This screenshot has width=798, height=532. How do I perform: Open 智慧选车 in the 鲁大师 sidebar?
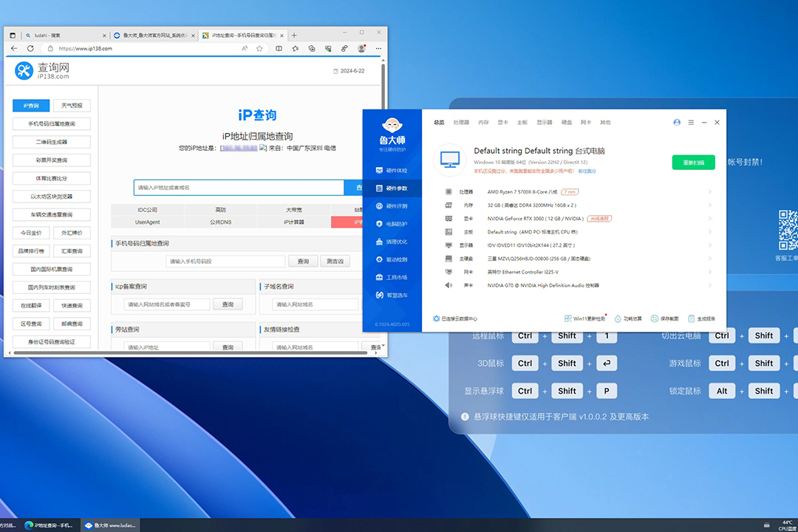pos(392,296)
